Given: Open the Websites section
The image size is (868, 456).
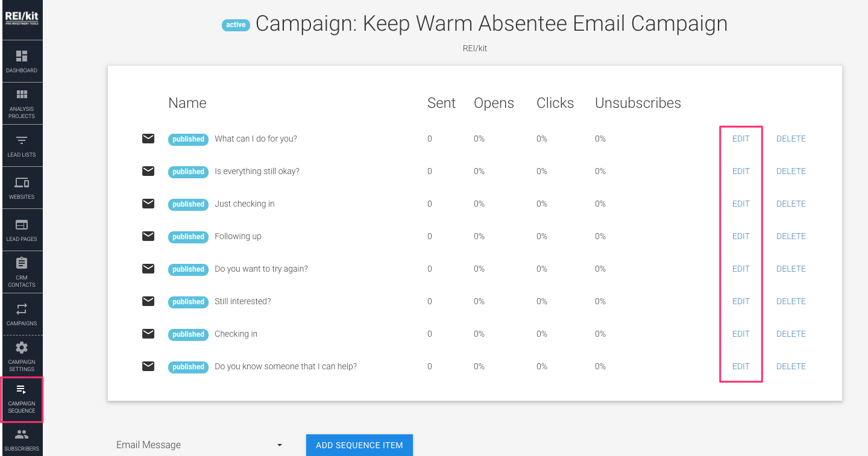Looking at the screenshot, I should pos(22,187).
